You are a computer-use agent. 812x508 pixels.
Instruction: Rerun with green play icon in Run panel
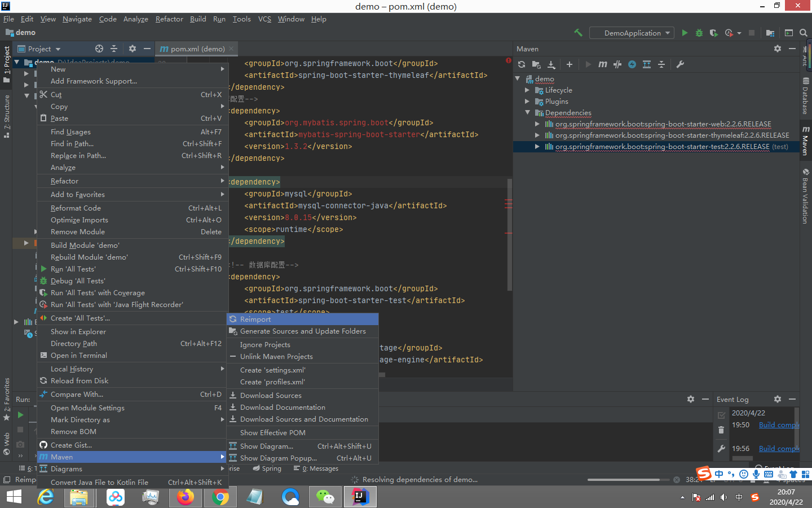pos(20,415)
